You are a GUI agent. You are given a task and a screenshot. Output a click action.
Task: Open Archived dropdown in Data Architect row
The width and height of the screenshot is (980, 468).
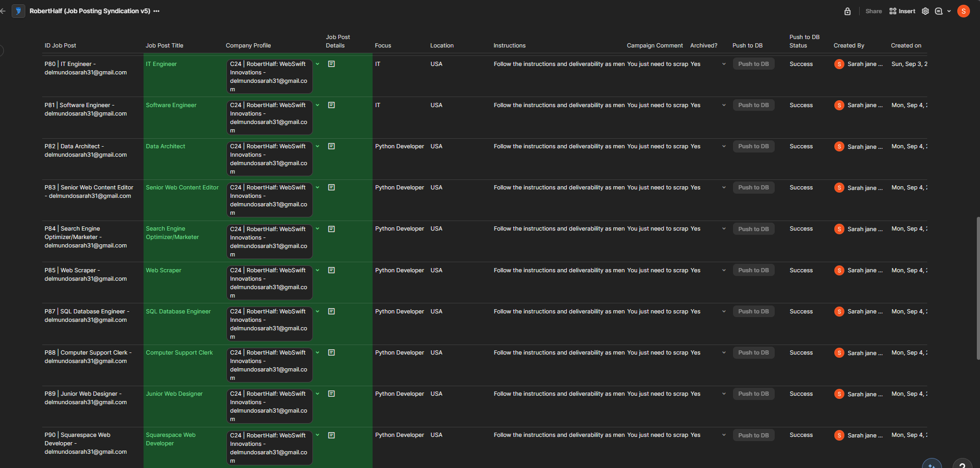724,146
